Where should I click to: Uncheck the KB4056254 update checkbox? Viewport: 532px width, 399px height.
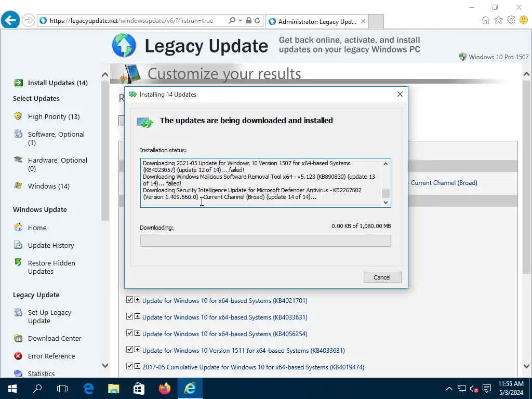click(x=129, y=333)
